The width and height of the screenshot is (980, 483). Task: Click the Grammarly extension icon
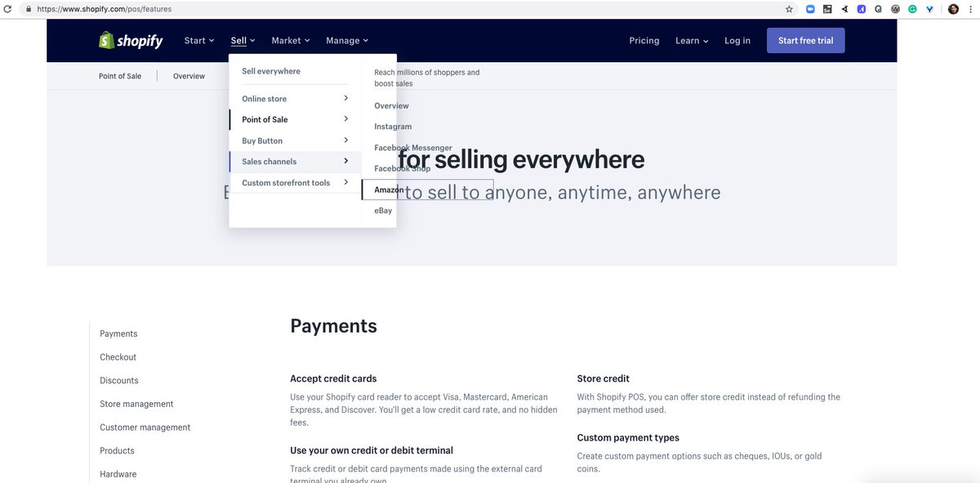(912, 9)
